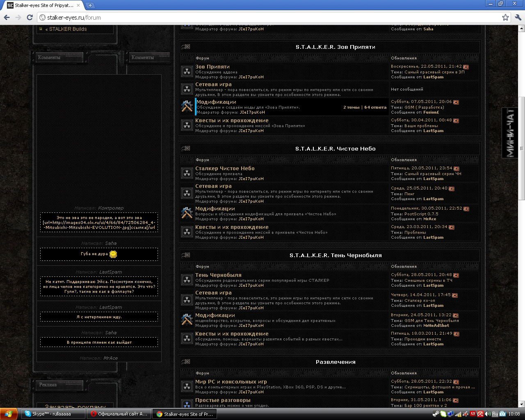This screenshot has width=525, height=420.
Task: Click radiation icon beside Сталкер Чистое Небо forum
Action: 187,173
